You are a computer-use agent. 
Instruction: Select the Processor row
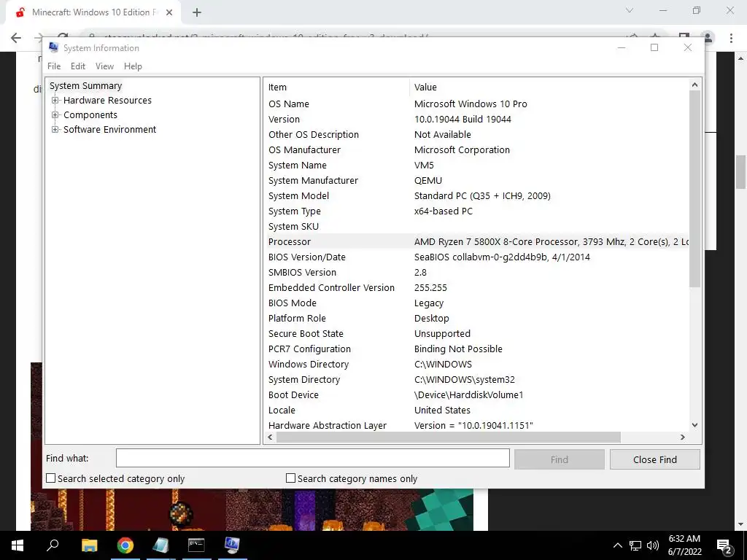(476, 242)
